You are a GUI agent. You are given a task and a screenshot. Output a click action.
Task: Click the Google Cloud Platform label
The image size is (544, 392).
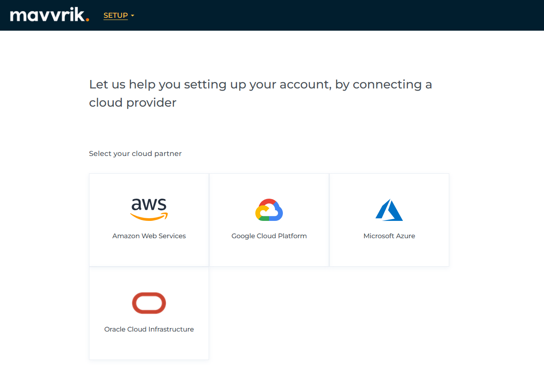(x=269, y=236)
